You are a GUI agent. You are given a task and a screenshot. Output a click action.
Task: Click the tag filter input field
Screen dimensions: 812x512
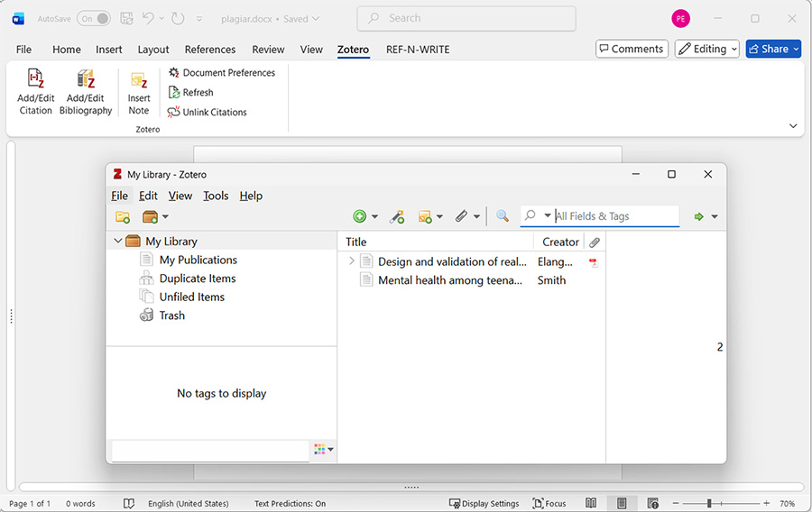[x=210, y=451]
